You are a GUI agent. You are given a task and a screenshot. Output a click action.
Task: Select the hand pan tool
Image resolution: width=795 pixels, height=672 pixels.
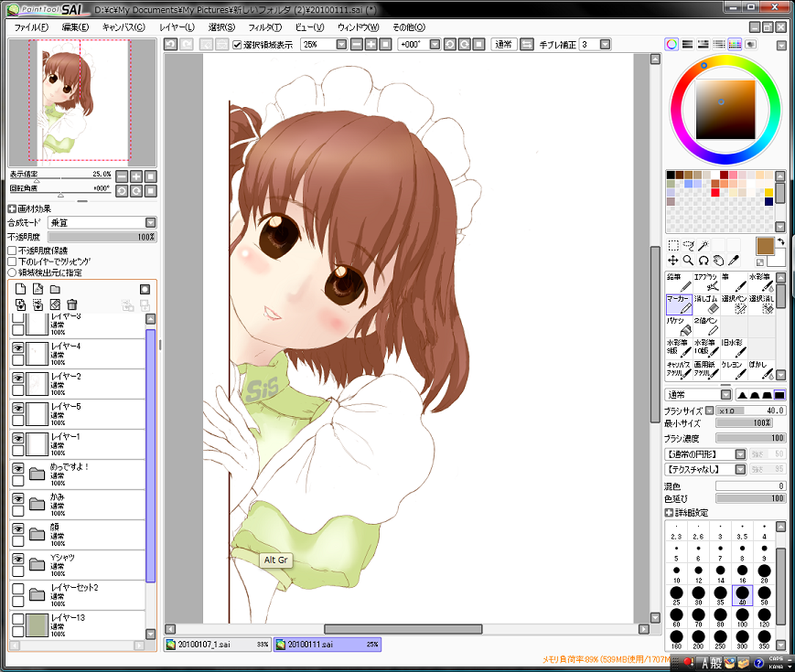718,261
